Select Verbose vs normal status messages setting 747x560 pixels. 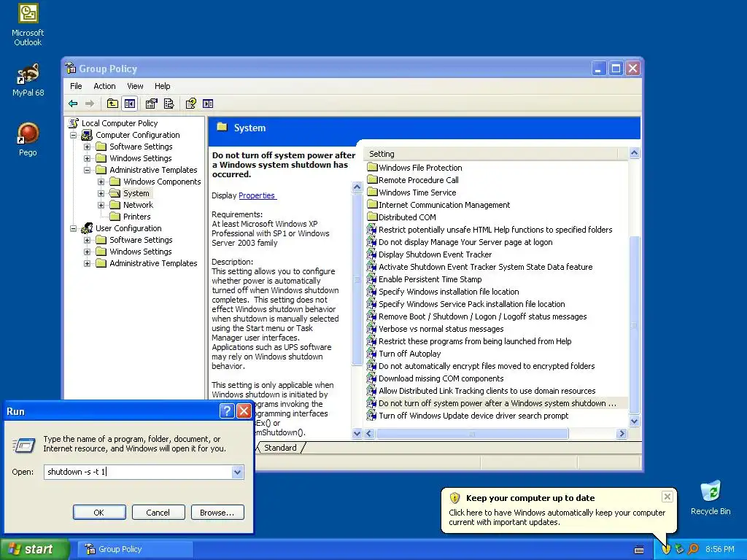436,329
